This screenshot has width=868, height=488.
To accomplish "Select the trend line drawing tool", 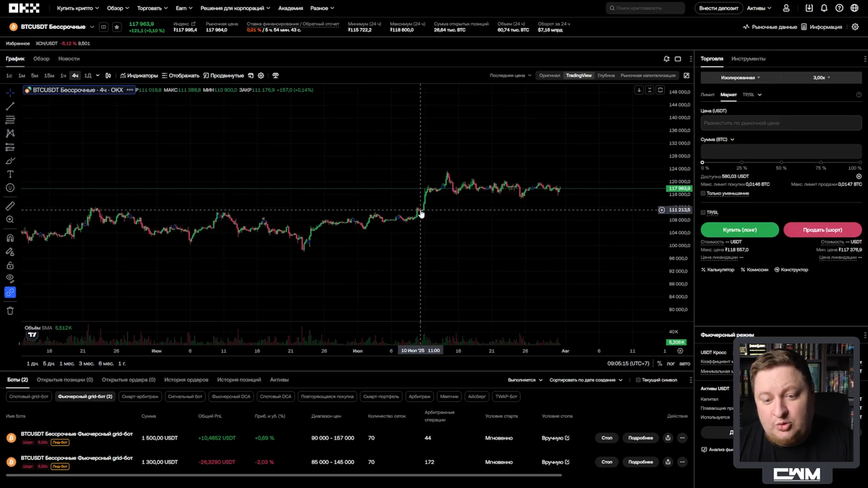I will click(x=10, y=106).
